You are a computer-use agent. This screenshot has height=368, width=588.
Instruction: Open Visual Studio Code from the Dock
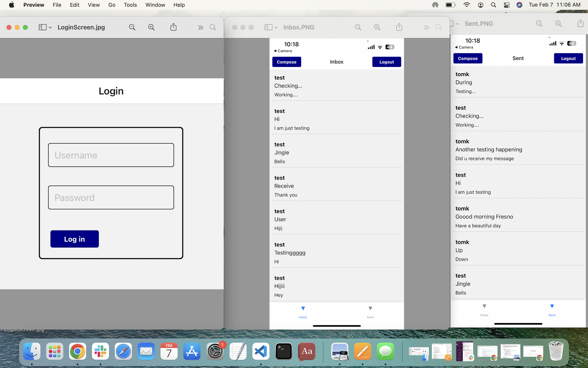261,351
